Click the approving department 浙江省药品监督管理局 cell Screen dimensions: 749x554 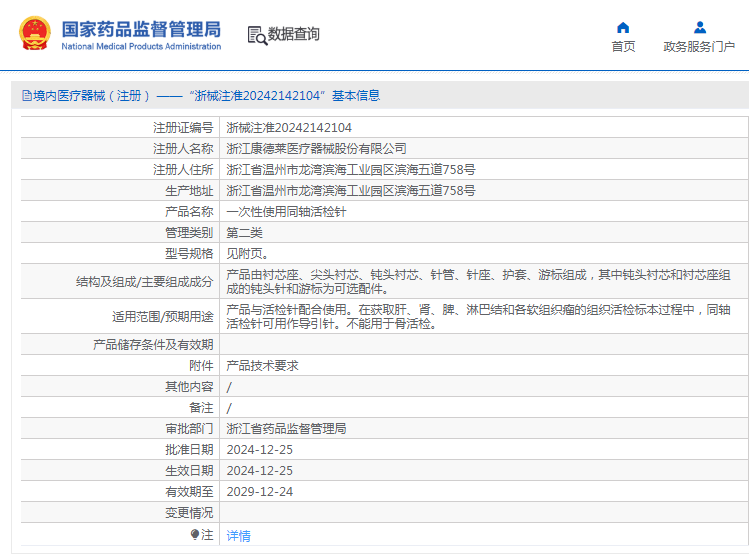286,429
